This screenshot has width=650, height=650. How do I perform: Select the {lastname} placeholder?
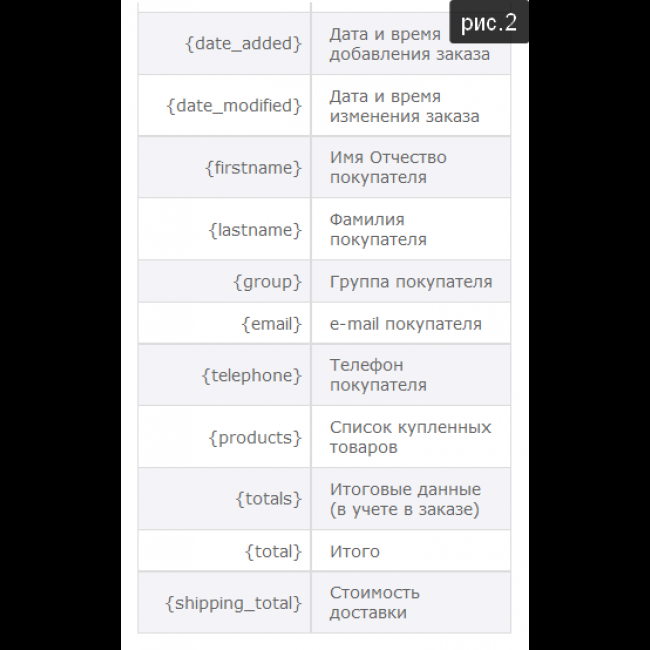(x=254, y=230)
